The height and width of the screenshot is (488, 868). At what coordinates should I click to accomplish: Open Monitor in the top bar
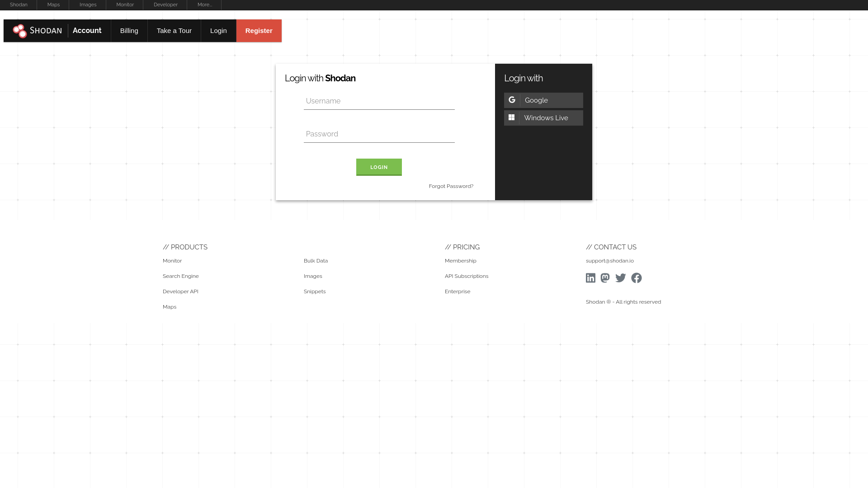[x=125, y=5]
